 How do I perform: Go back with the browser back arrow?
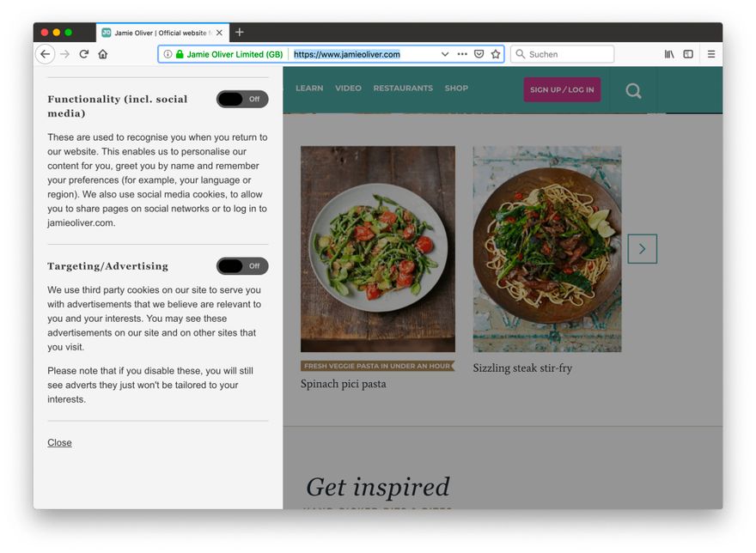46,54
